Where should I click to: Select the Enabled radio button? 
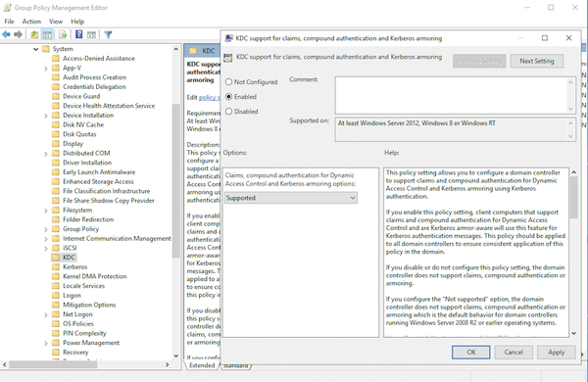click(x=228, y=97)
